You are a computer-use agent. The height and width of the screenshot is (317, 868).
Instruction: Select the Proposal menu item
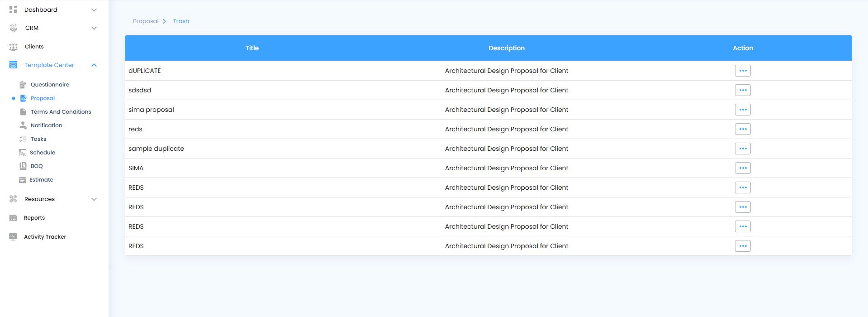[x=43, y=98]
